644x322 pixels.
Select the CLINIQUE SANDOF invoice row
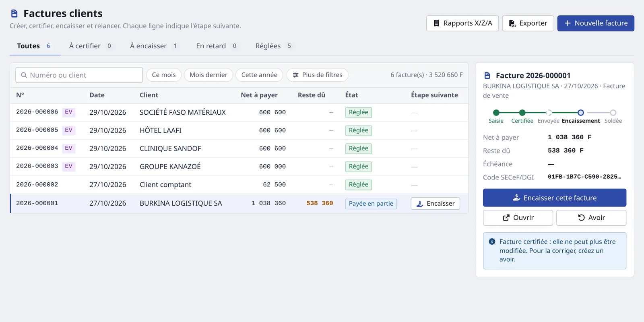(239, 149)
